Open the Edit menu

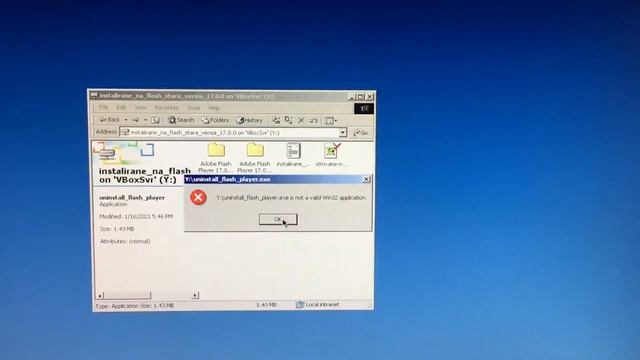(x=121, y=107)
